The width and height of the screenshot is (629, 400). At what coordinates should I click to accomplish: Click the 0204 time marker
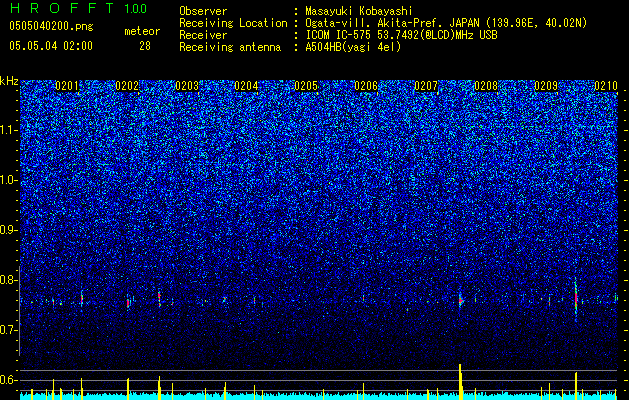click(246, 86)
